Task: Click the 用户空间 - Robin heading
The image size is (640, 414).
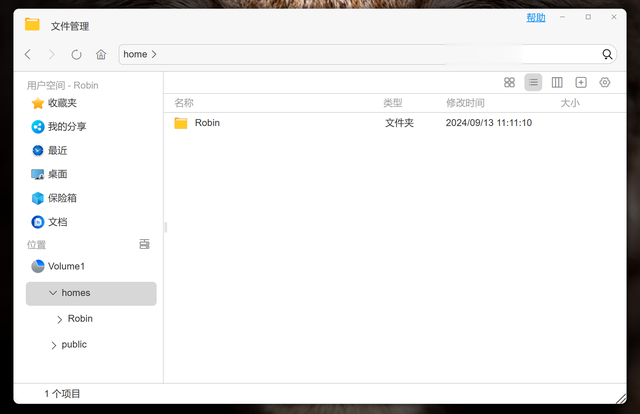Action: tap(62, 85)
